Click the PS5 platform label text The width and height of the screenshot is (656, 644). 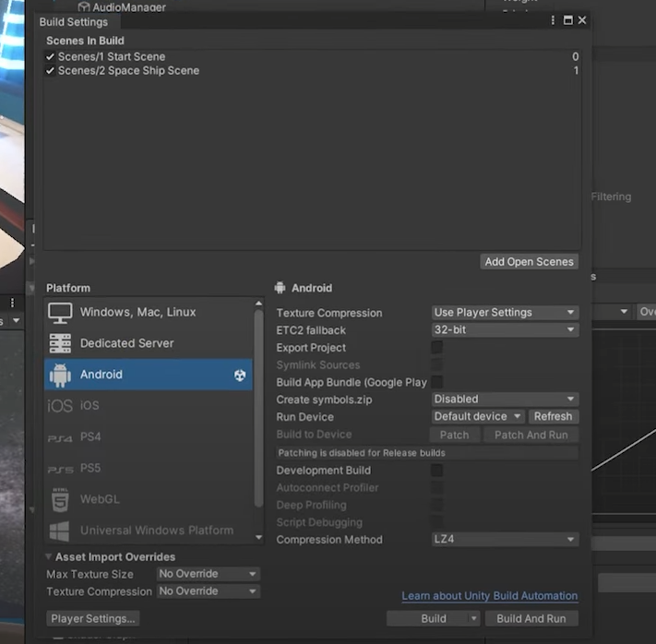click(x=90, y=468)
